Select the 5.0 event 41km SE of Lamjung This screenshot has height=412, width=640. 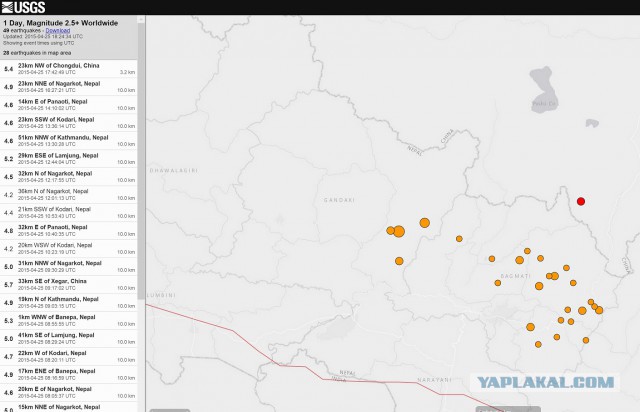tap(69, 338)
